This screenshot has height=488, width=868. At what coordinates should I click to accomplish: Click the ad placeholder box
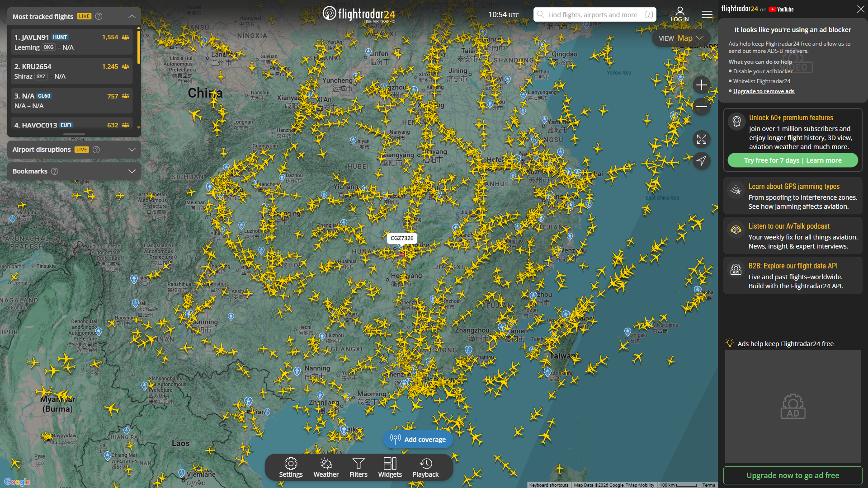click(x=793, y=406)
